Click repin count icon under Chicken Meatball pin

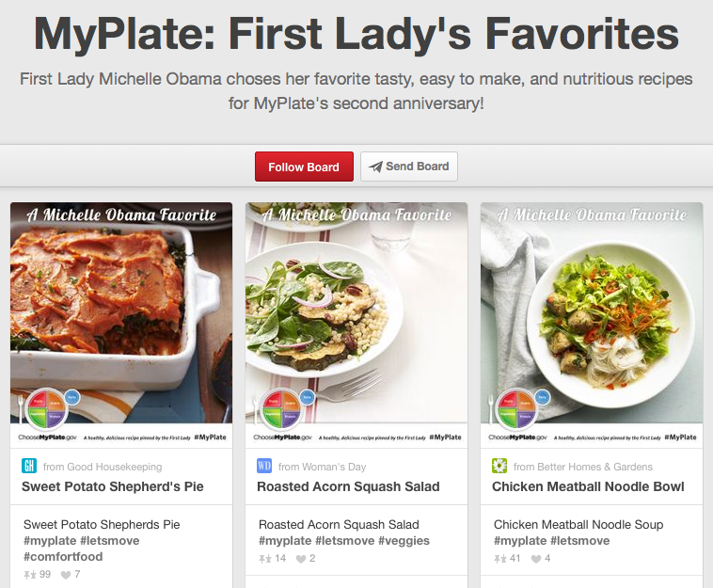pyautogui.click(x=500, y=559)
